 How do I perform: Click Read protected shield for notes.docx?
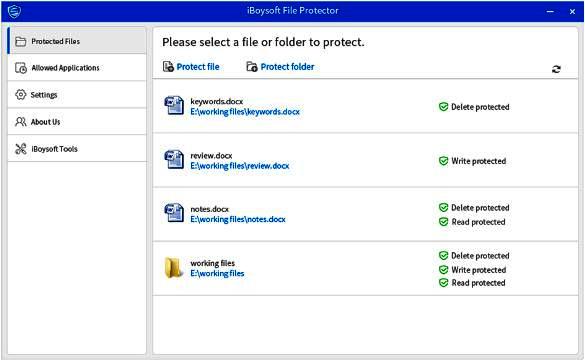click(443, 222)
